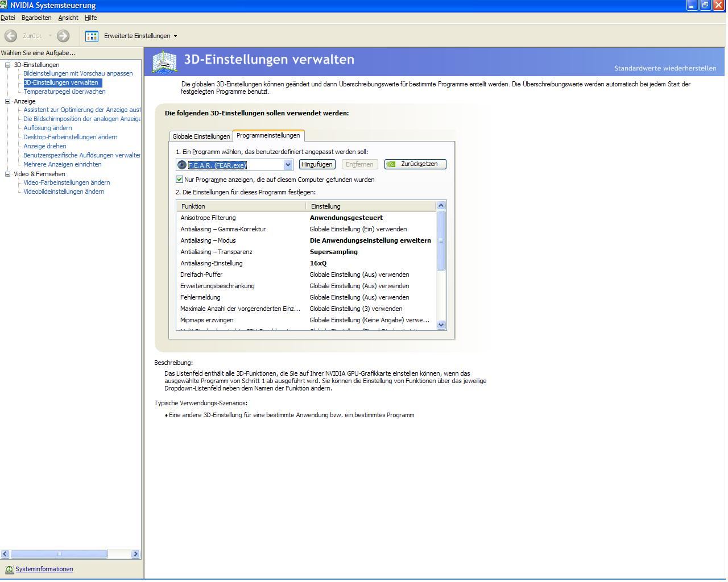The height and width of the screenshot is (582, 728).
Task: Open Videobildeinstellungen ändern
Action: 64,192
